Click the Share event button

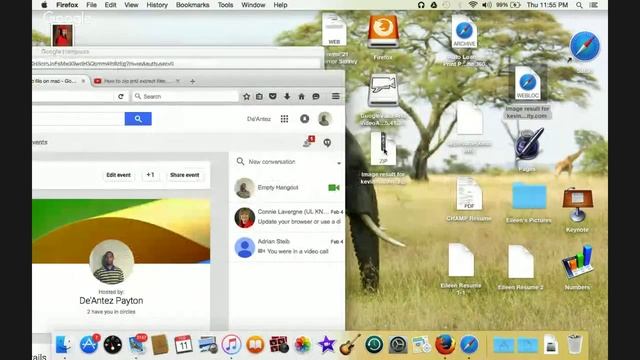point(184,175)
